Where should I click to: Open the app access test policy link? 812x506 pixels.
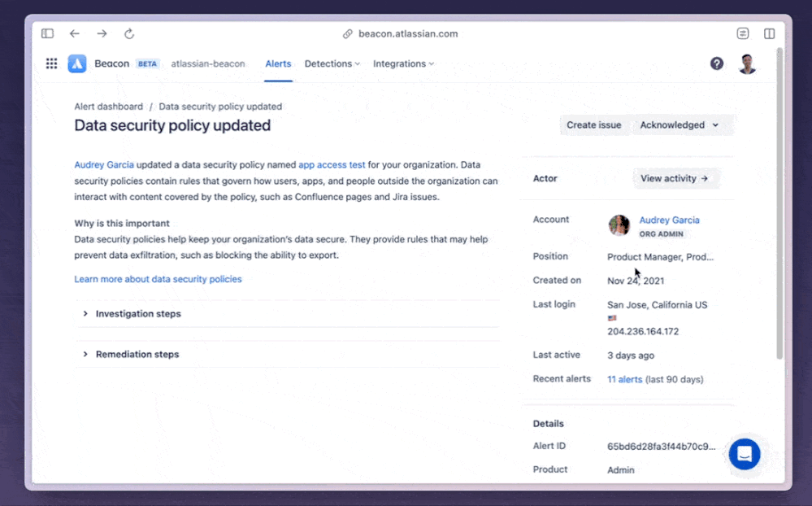332,165
